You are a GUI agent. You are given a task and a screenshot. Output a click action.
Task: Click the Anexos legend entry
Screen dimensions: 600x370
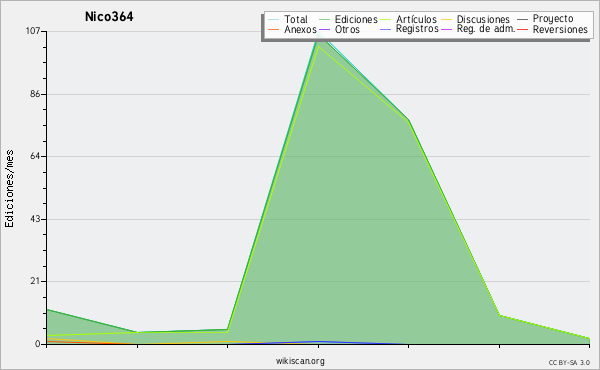pos(300,29)
